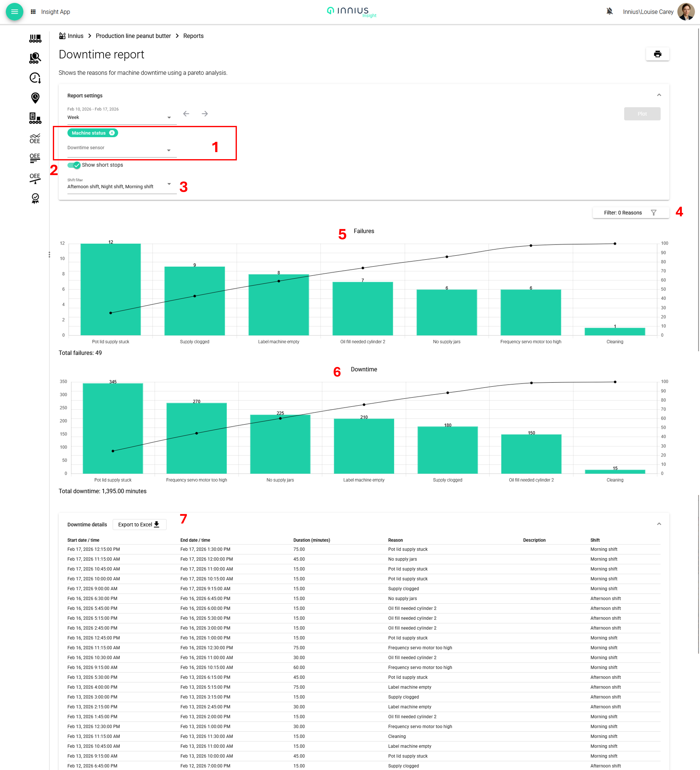This screenshot has width=700, height=770.
Task: Open the OEE trend chart sidebar icon
Action: click(35, 138)
